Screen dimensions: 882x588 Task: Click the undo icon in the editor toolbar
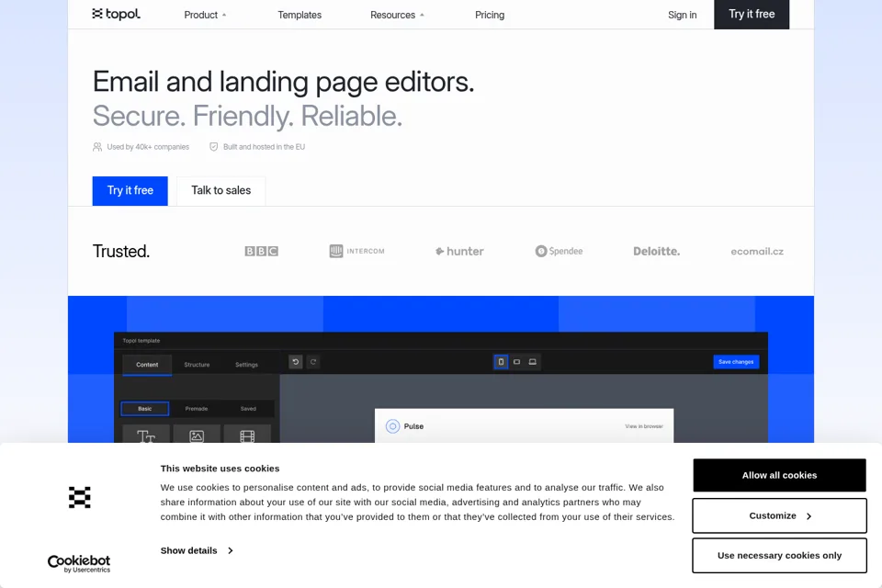click(295, 362)
